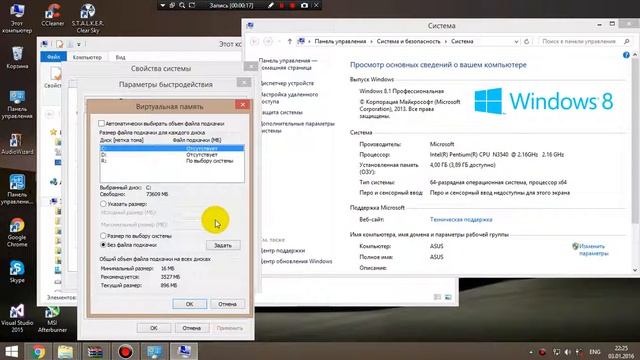Select drive D: Отсутствует row

[x=172, y=155]
